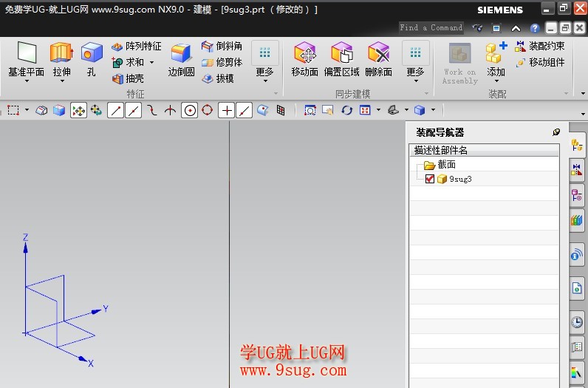Click the help question mark icon
The image size is (588, 388).
click(535, 28)
